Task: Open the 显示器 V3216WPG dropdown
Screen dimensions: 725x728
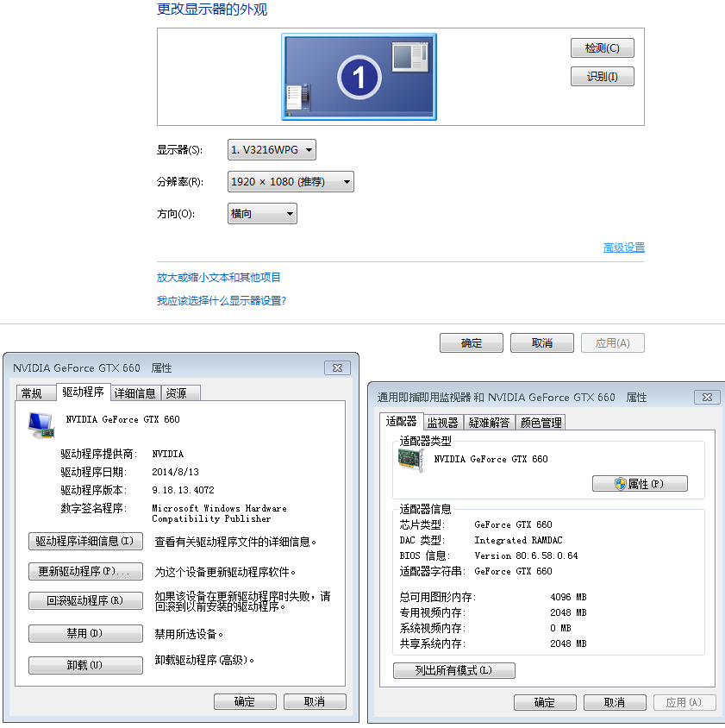Action: 272,150
